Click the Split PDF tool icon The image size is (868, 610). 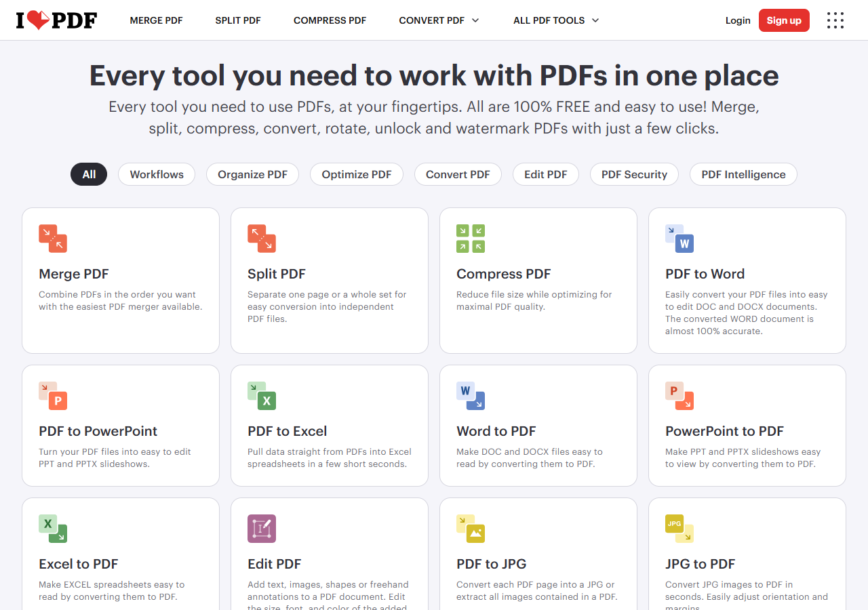click(x=262, y=239)
